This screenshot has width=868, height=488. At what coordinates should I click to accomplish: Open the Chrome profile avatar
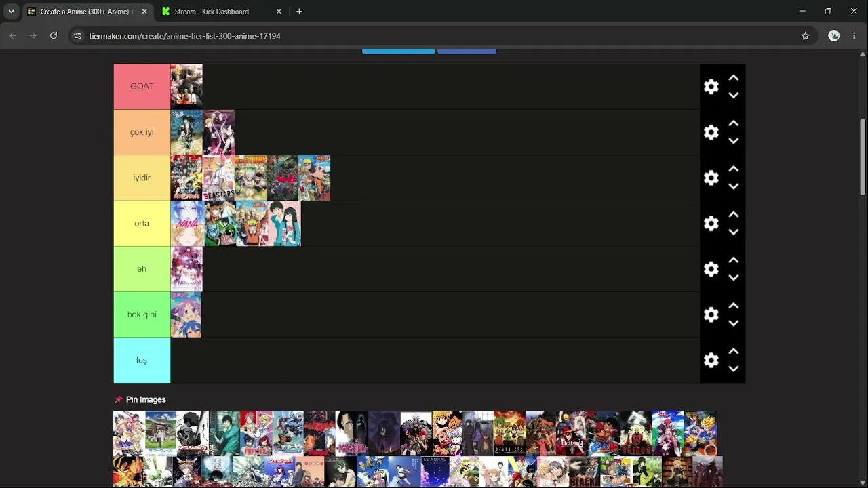pos(834,36)
